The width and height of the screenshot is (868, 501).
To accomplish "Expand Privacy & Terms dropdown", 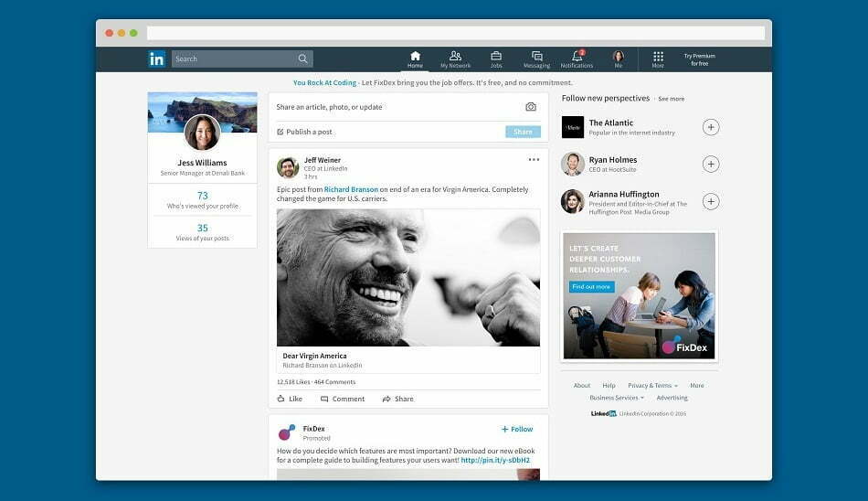I will 652,386.
